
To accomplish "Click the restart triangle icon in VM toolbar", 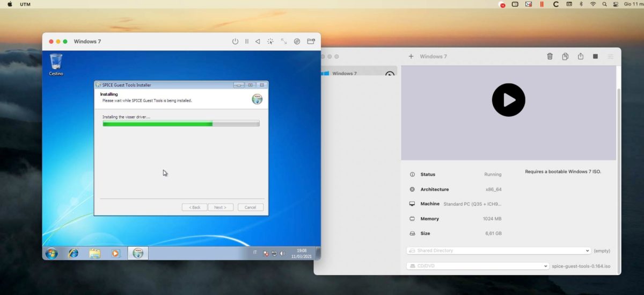I will [x=258, y=41].
